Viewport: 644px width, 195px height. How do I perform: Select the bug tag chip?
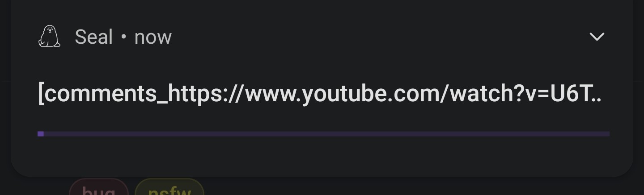pyautogui.click(x=99, y=187)
